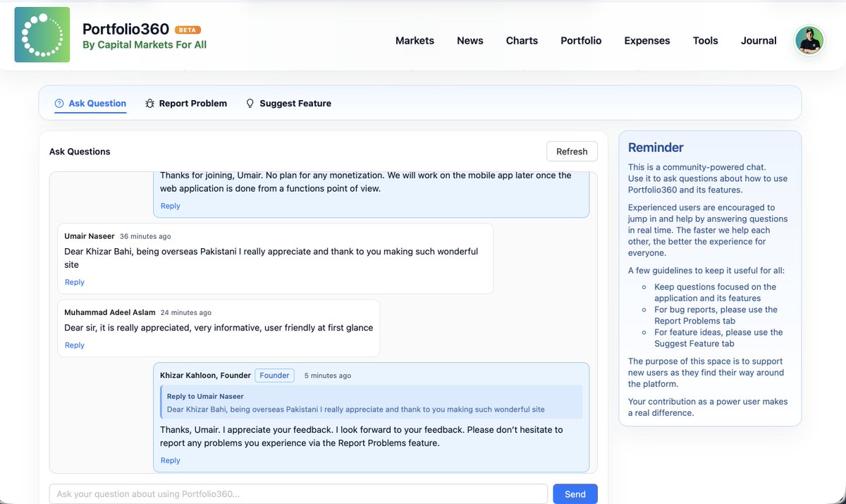846x504 pixels.
Task: Reply to Muhammad Adeel Aslam's message
Action: (75, 345)
